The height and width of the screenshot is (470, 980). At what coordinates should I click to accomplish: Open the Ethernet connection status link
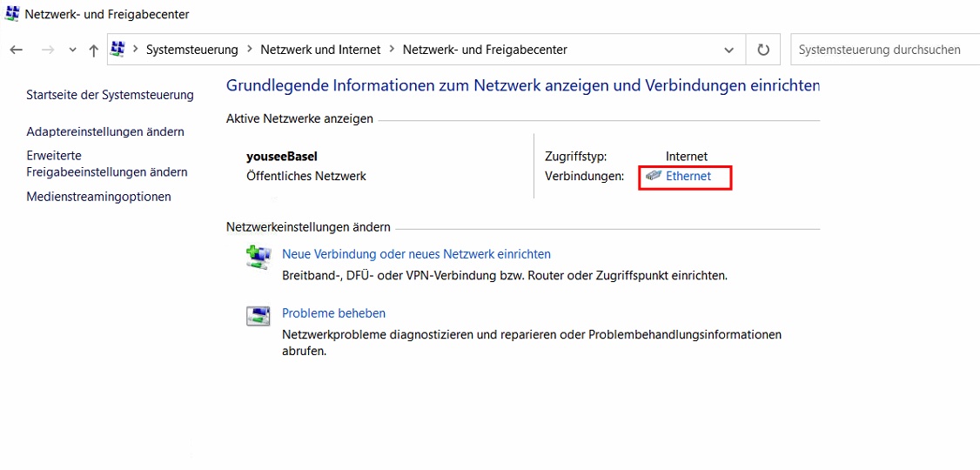[688, 176]
